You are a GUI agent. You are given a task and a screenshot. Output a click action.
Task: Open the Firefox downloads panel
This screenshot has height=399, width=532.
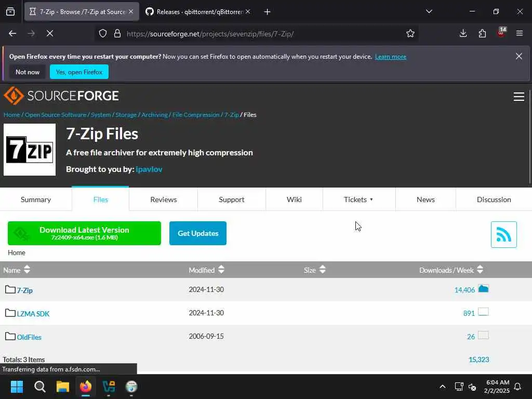click(463, 33)
